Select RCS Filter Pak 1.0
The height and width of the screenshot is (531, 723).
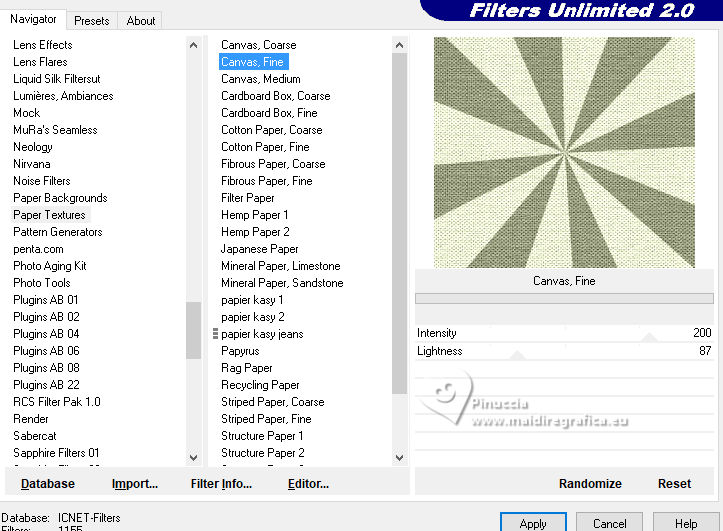tap(57, 402)
